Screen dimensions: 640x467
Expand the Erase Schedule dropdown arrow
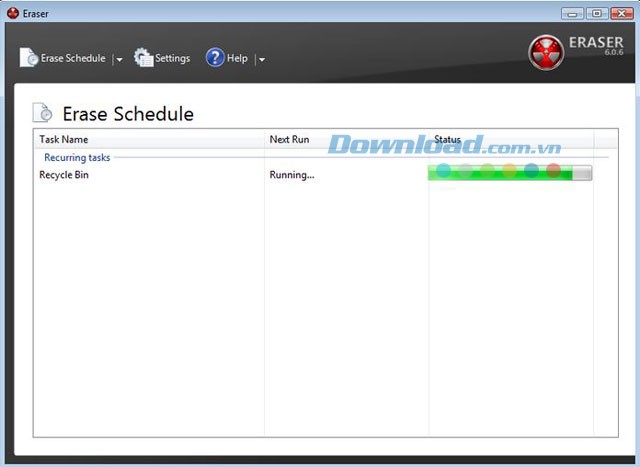click(119, 59)
